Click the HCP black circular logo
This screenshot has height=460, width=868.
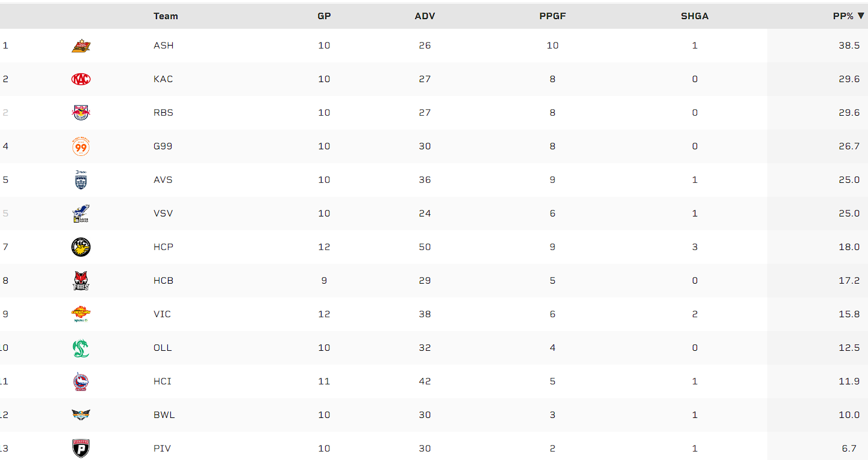tap(81, 247)
